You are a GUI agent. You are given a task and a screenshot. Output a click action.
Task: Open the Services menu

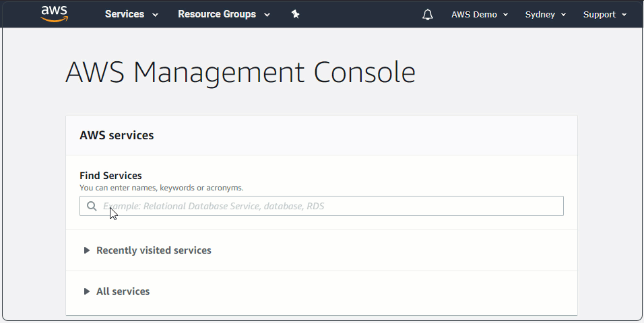pyautogui.click(x=131, y=14)
